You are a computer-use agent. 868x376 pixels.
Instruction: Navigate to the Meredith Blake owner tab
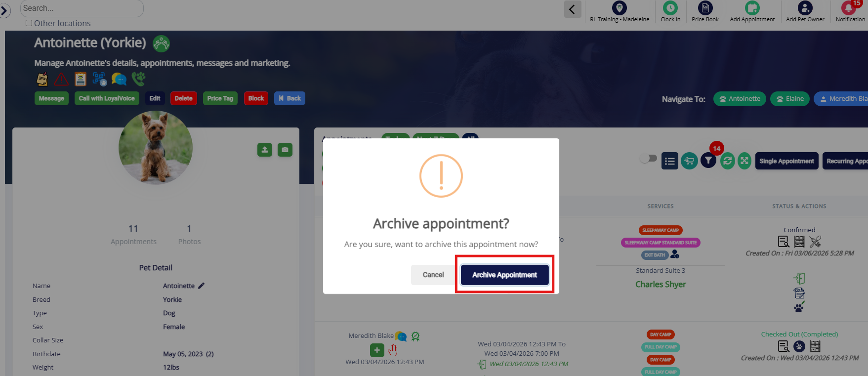(x=841, y=99)
